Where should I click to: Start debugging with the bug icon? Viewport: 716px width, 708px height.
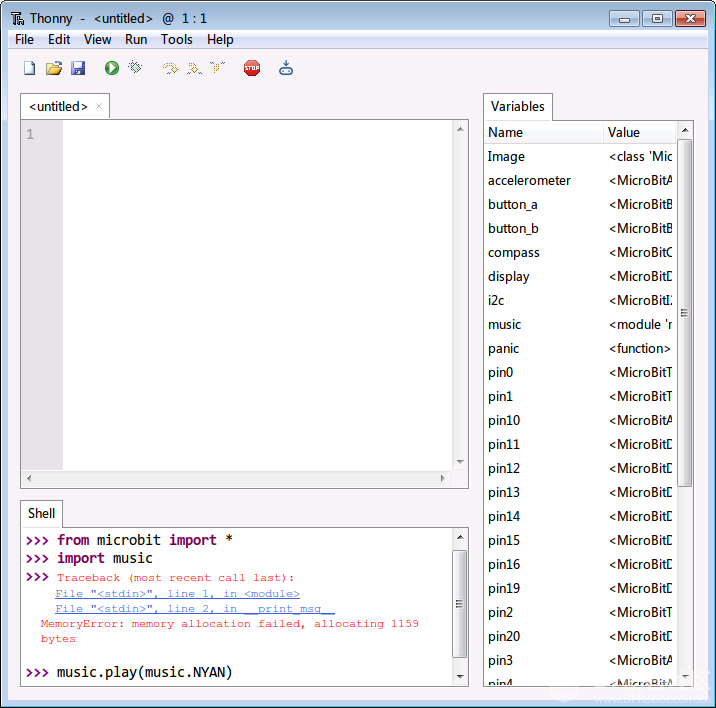click(135, 67)
